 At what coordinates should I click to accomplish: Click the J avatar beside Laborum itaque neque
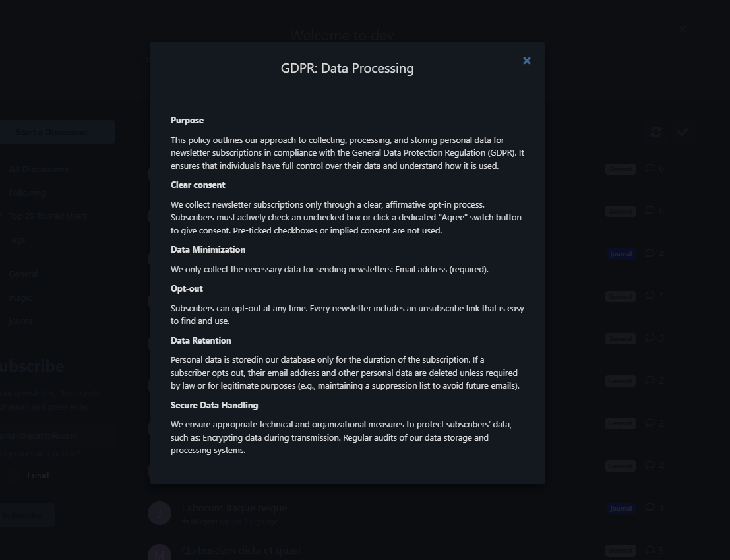pos(160,513)
